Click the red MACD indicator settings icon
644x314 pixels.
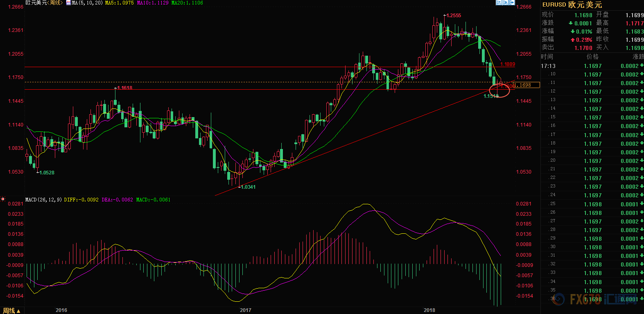3,199
